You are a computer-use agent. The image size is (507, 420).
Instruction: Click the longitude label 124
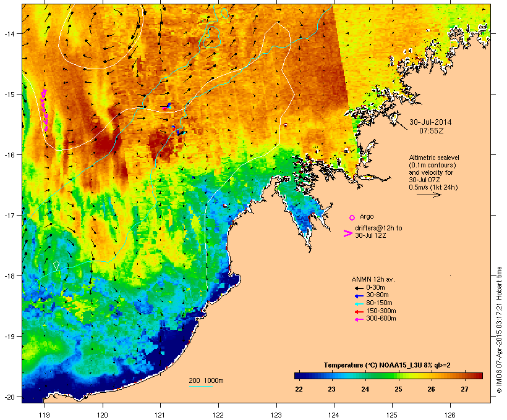[x=334, y=415]
